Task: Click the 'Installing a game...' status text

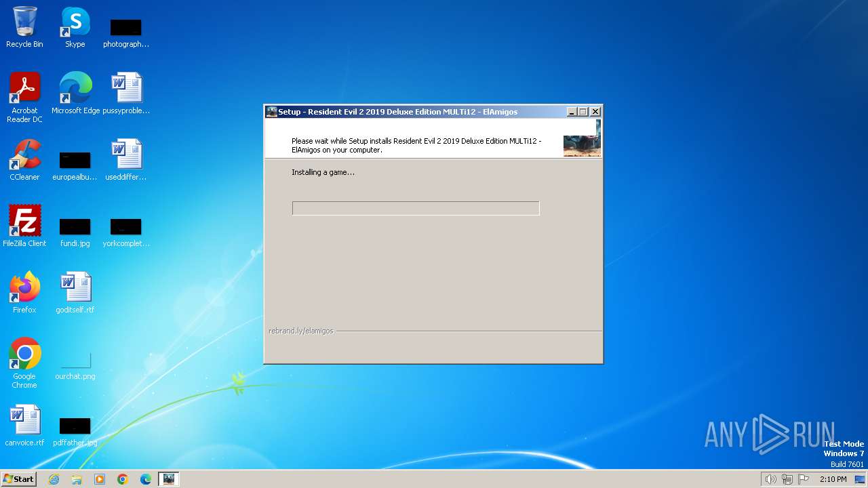Action: point(323,172)
